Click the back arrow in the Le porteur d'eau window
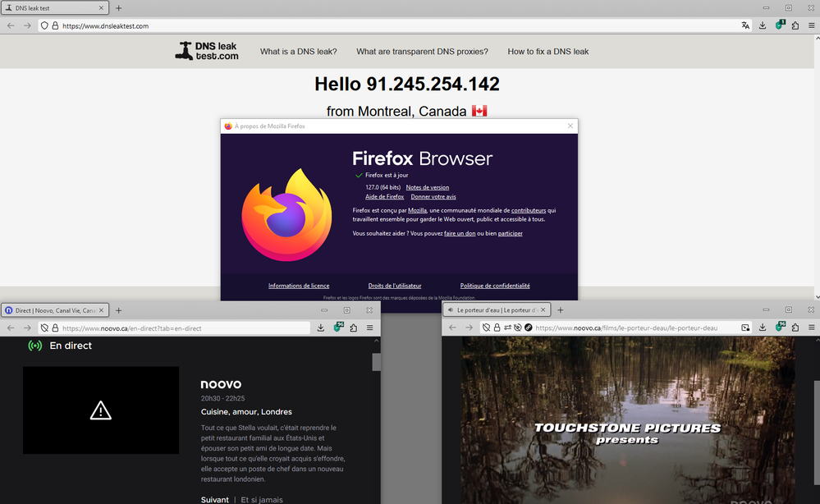The width and height of the screenshot is (820, 504). pyautogui.click(x=452, y=328)
